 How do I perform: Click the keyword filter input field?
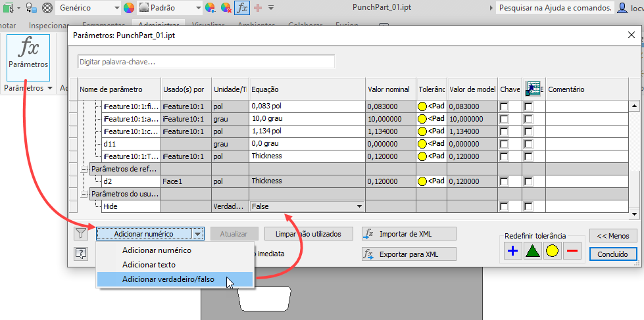206,62
